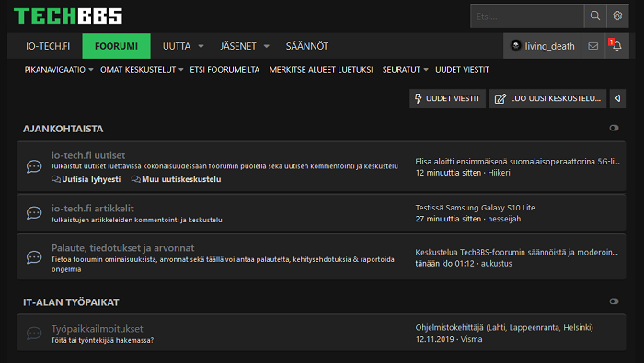
Task: Focus the Etsi search field
Action: pyautogui.click(x=527, y=16)
